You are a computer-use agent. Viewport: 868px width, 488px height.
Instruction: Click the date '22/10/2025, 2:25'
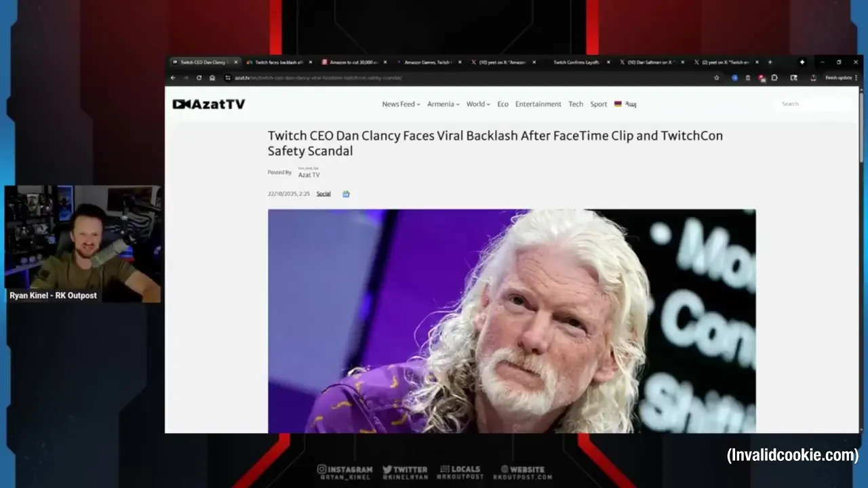pyautogui.click(x=289, y=194)
